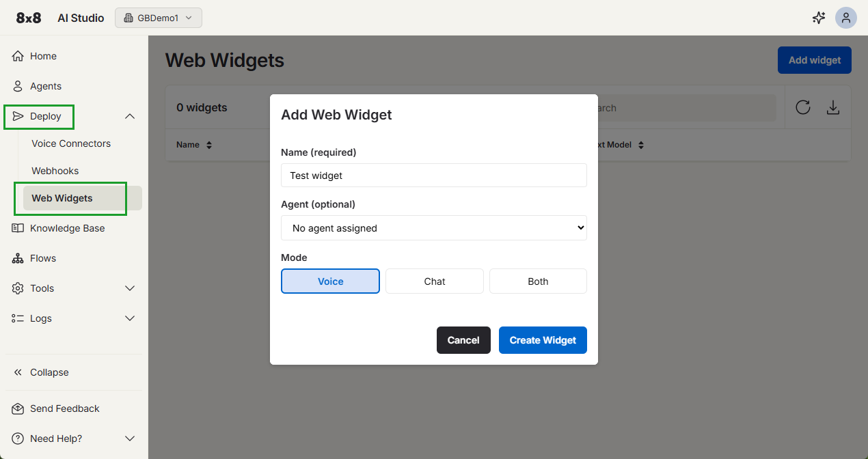Click the Add widget button
The image size is (868, 459).
(x=815, y=60)
